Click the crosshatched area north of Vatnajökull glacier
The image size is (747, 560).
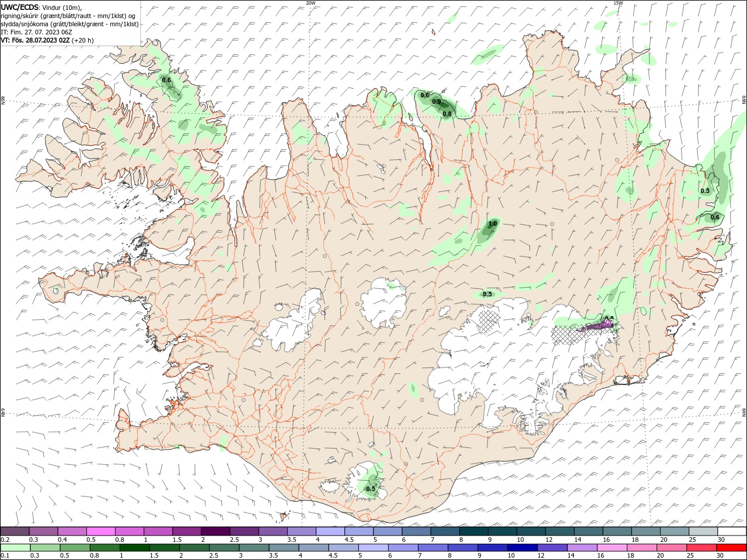489,321
